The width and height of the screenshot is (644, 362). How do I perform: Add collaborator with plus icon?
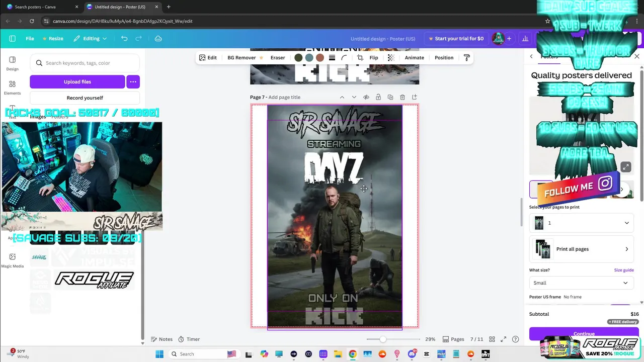pyautogui.click(x=509, y=39)
